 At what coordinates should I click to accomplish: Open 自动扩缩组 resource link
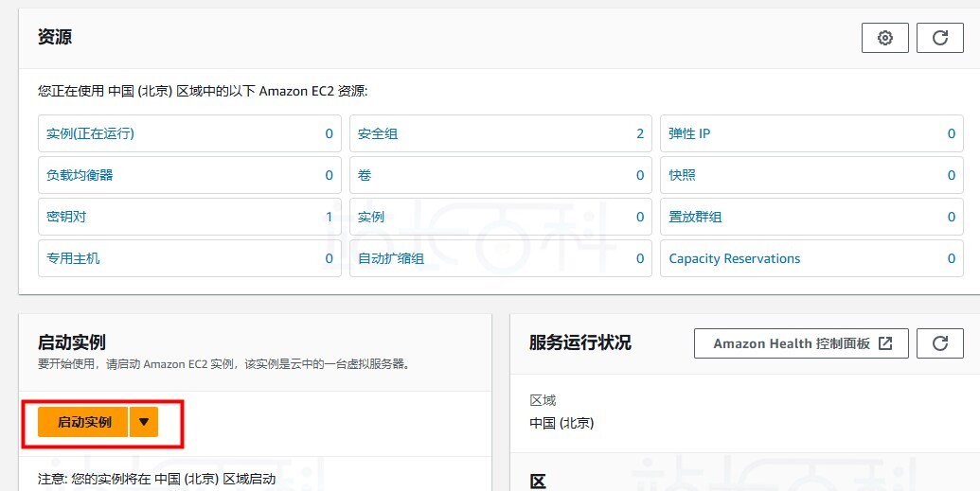391,258
